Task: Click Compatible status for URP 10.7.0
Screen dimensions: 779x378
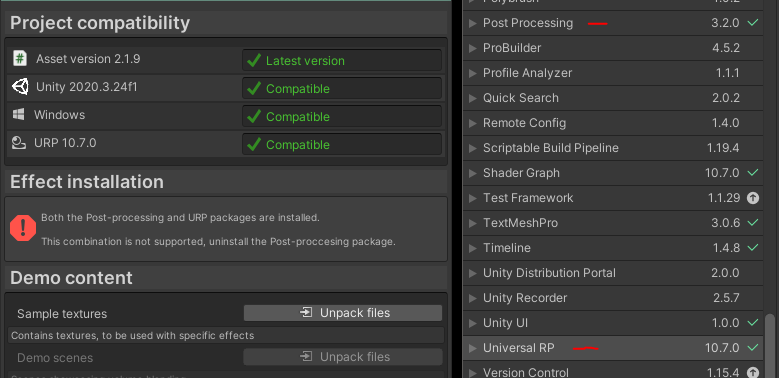Action: [x=342, y=145]
